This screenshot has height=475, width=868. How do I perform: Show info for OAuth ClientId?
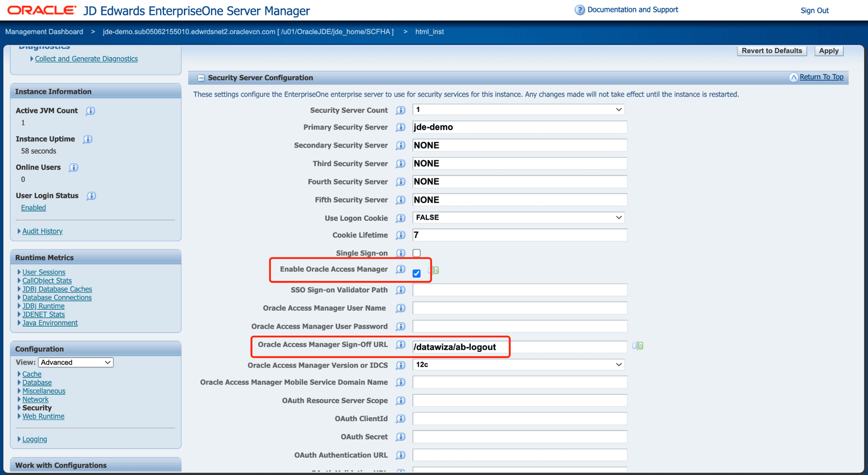(400, 419)
